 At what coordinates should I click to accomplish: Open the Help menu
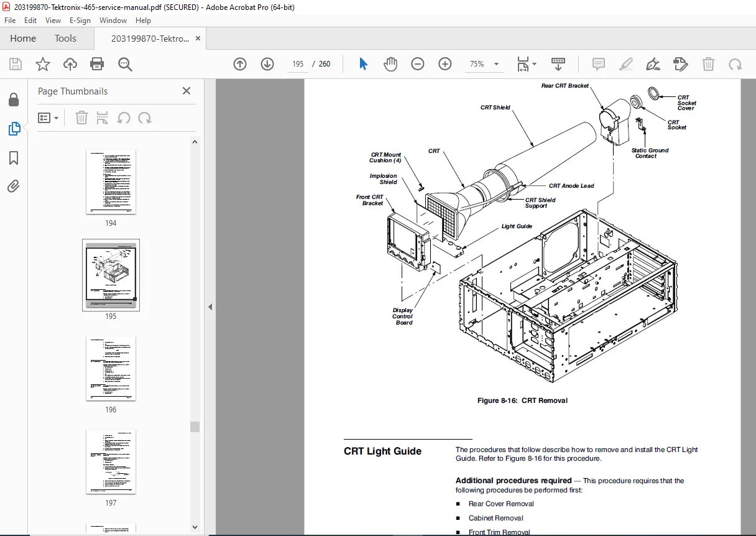pos(143,21)
